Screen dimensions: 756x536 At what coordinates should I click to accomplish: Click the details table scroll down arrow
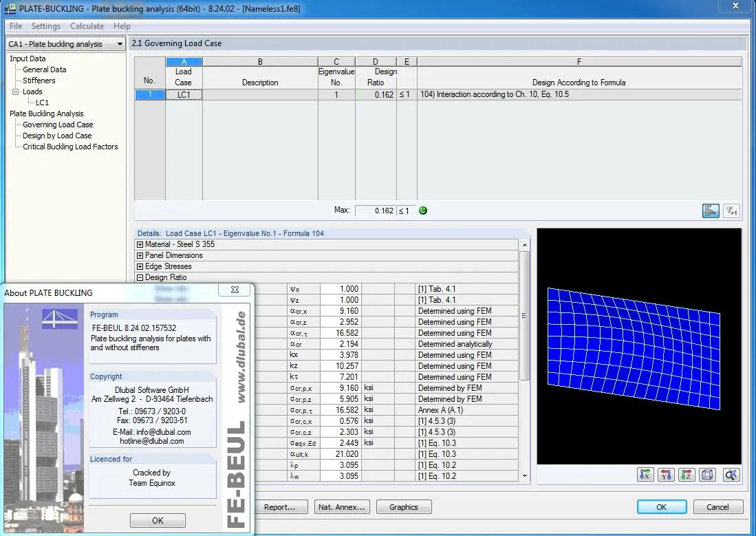pyautogui.click(x=526, y=475)
